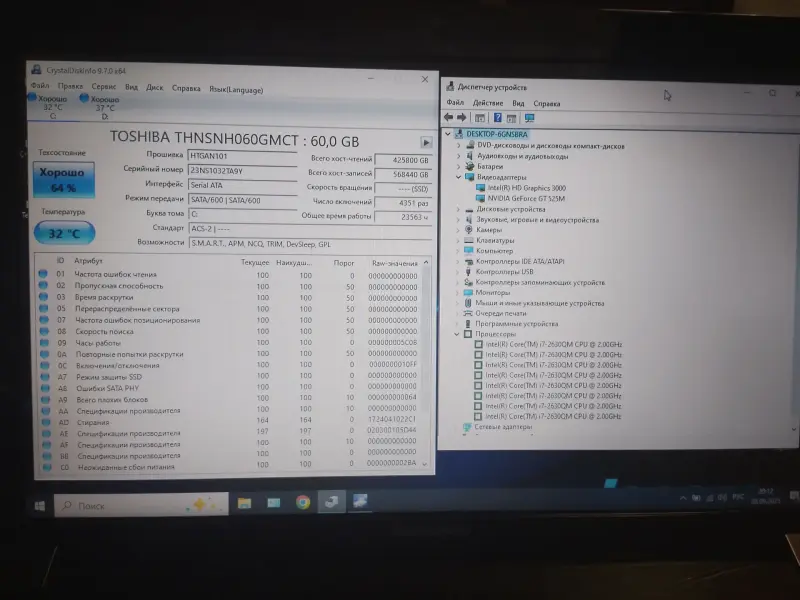Open Файл menu in CrystalDiskInfo

(40, 85)
